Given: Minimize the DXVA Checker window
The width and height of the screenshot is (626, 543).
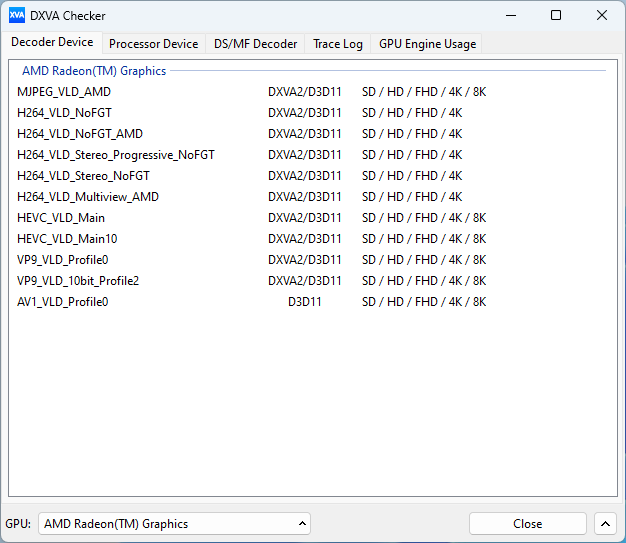Looking at the screenshot, I should pos(511,16).
